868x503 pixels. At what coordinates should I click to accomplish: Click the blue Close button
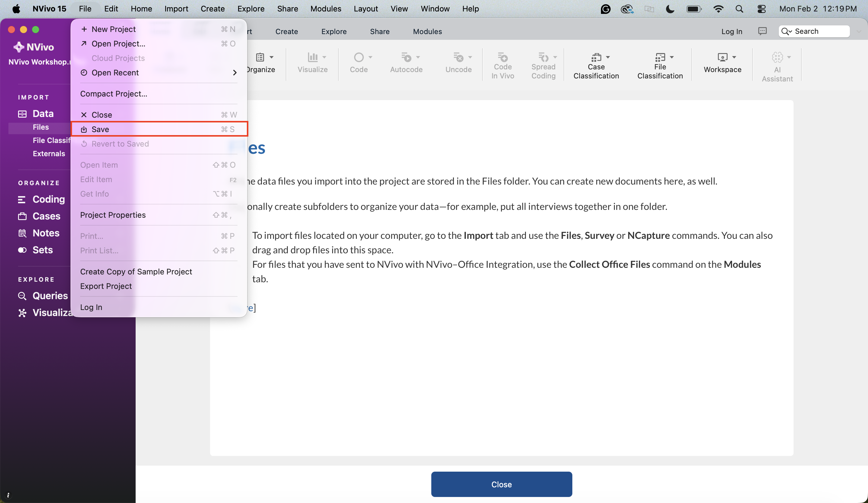(x=502, y=484)
